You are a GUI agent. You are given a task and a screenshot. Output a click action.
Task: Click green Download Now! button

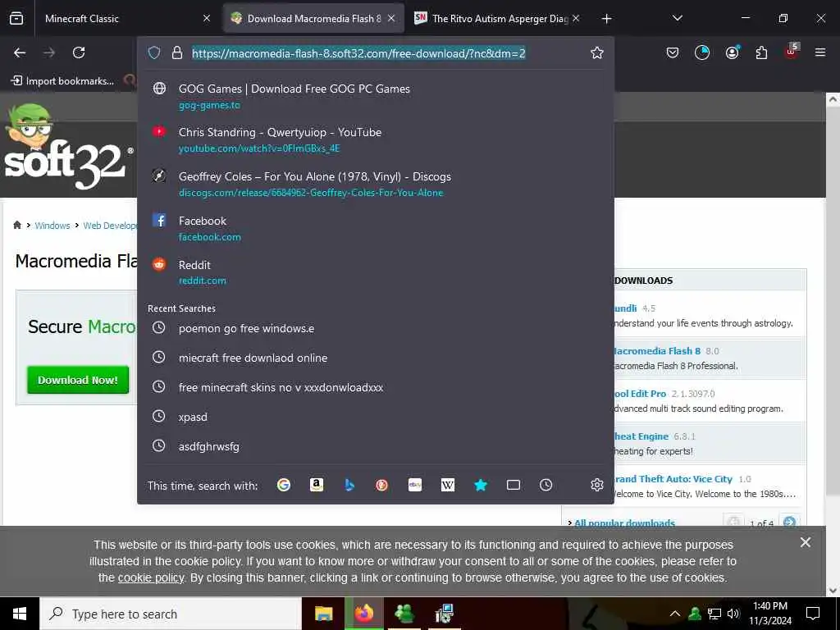78,380
